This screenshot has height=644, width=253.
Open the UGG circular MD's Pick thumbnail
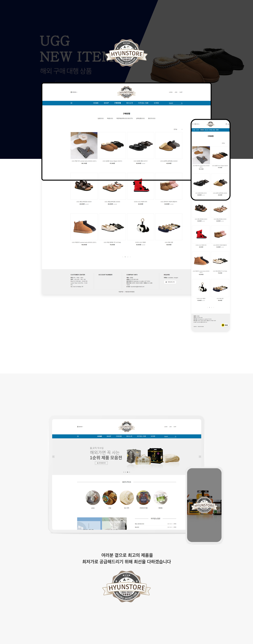(93, 498)
